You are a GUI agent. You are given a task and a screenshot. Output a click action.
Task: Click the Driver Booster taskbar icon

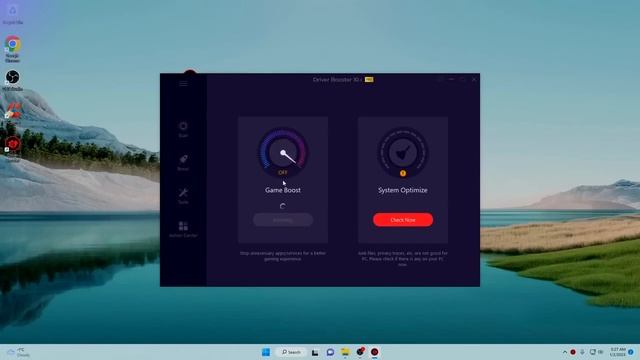click(x=375, y=352)
